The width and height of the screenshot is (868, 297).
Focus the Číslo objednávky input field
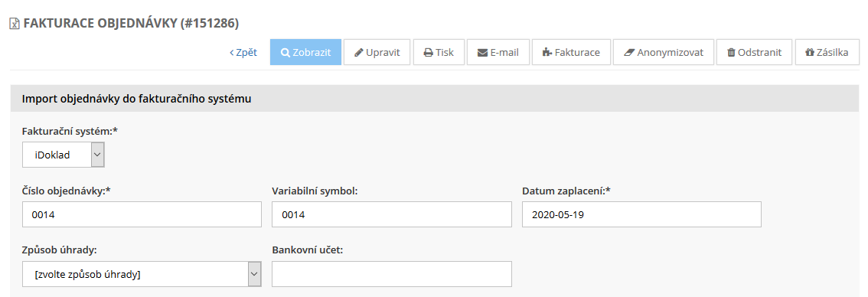(142, 214)
